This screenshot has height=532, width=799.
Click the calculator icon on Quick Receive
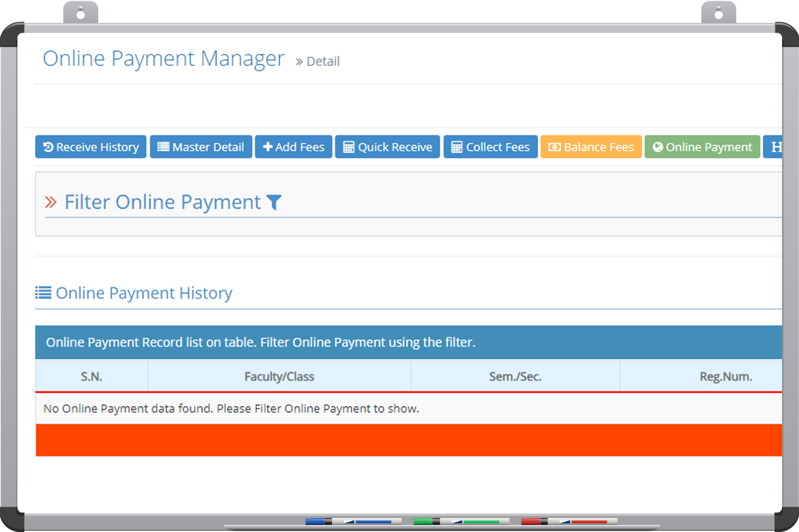(x=348, y=147)
